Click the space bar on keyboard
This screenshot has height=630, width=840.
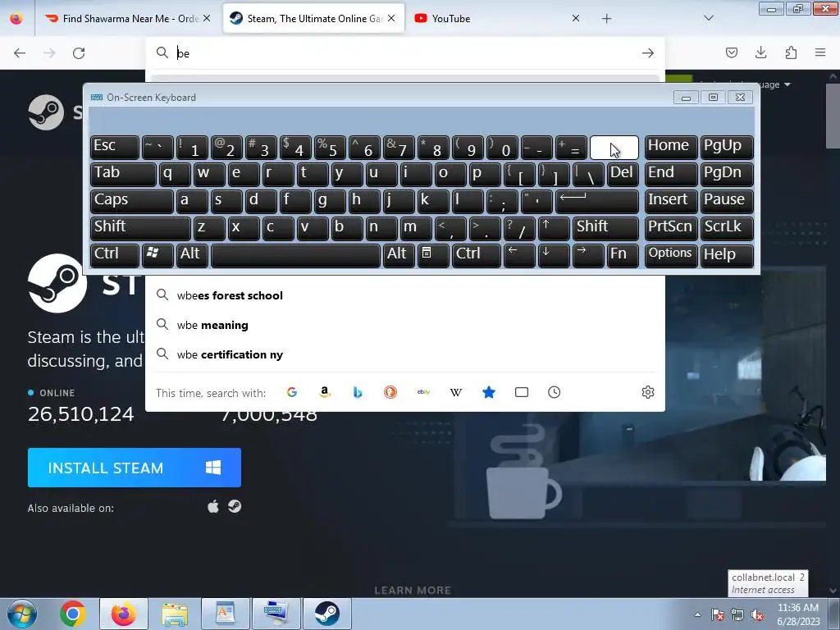(x=295, y=255)
